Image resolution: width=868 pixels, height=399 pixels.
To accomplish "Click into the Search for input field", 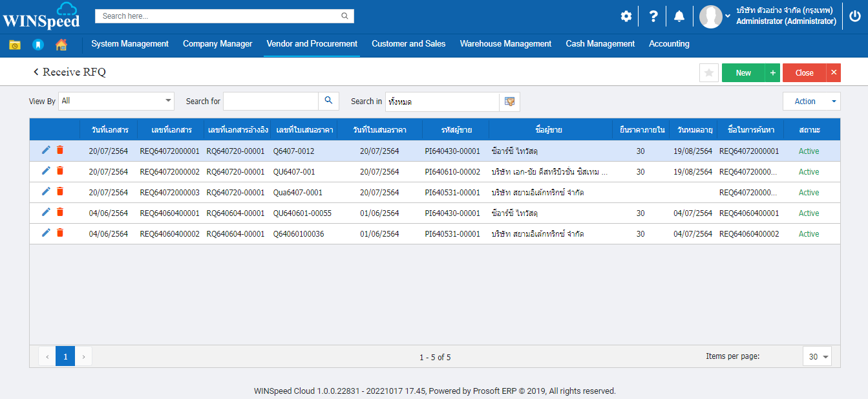I will point(270,102).
